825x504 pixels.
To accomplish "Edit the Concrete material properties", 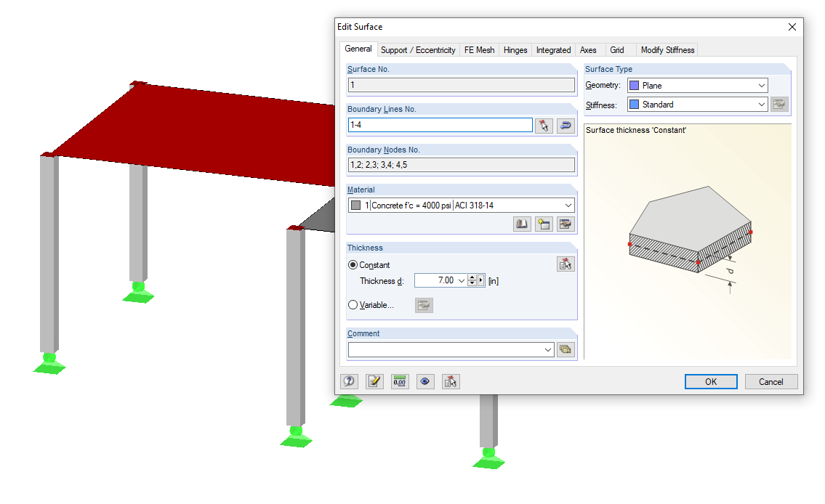I will coord(566,224).
